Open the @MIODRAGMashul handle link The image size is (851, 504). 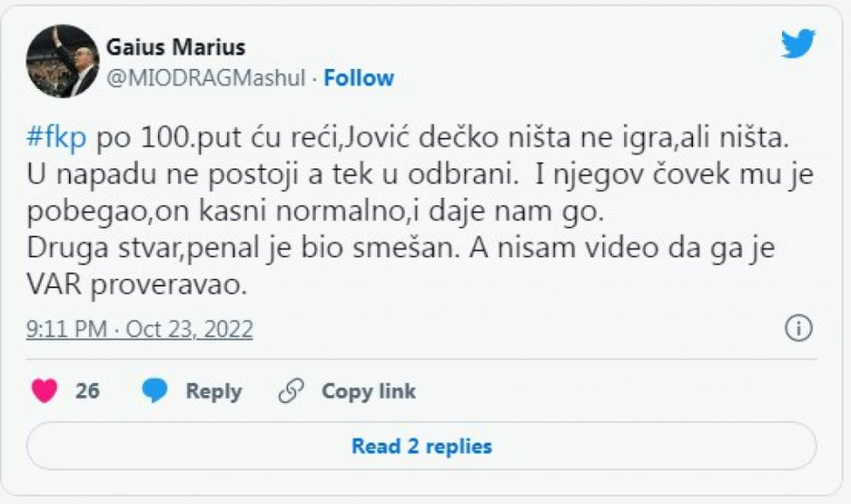[x=206, y=78]
